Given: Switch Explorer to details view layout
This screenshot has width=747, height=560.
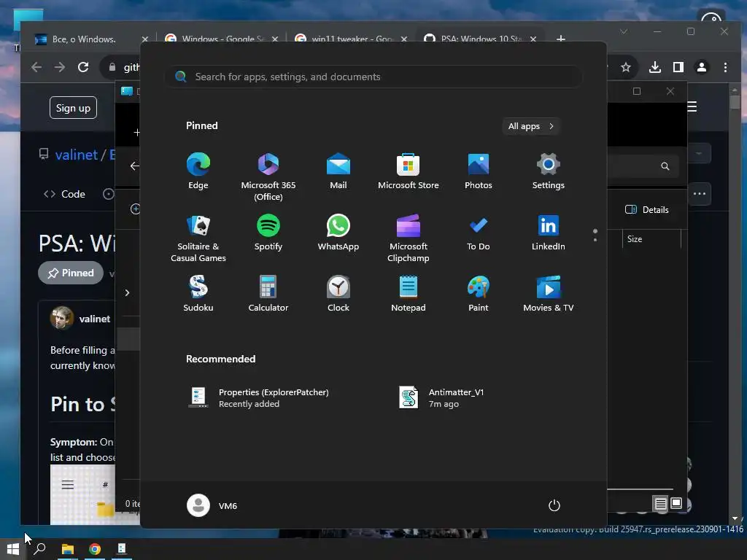Looking at the screenshot, I should coord(660,503).
